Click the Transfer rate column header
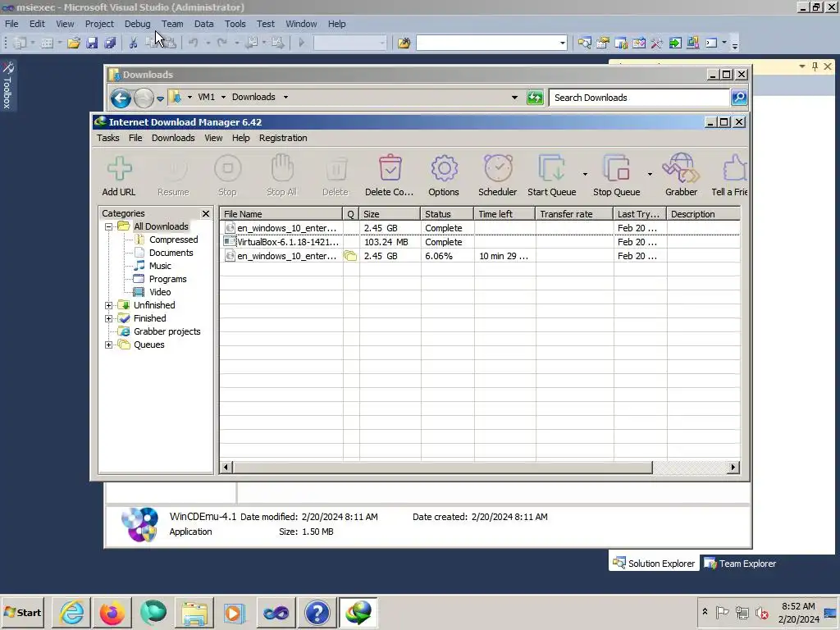The height and width of the screenshot is (630, 840). pyautogui.click(x=574, y=214)
